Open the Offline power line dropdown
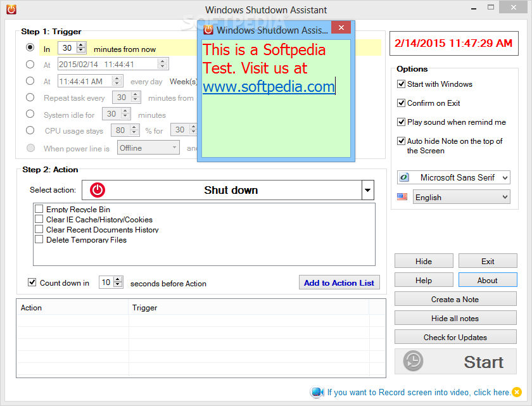The image size is (532, 406). pos(174,148)
